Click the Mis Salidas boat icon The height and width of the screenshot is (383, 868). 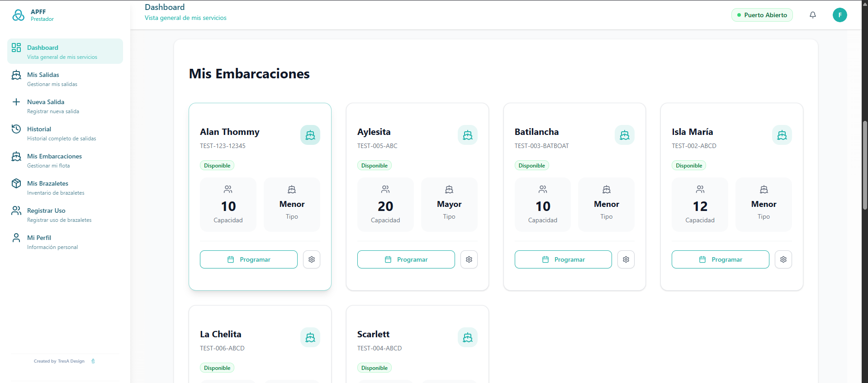coord(16,75)
